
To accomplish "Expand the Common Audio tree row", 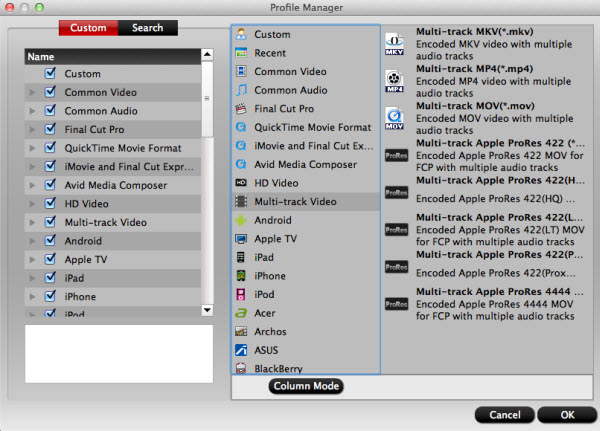I will [33, 111].
